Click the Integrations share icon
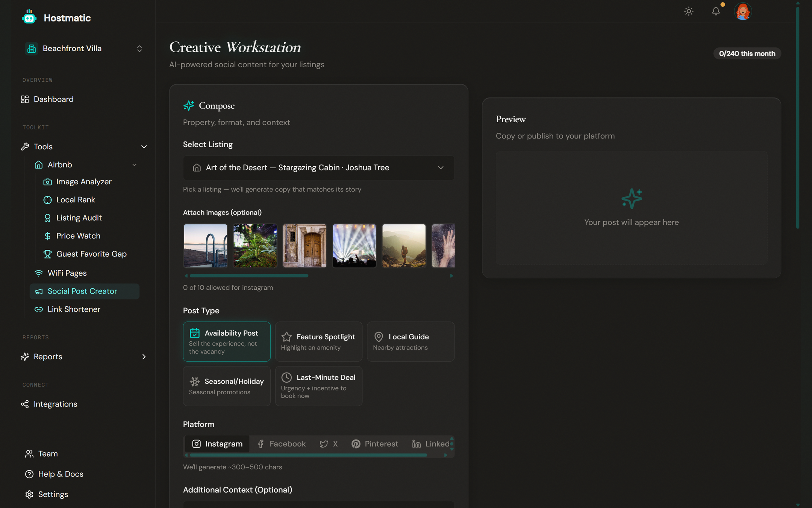 (25, 404)
